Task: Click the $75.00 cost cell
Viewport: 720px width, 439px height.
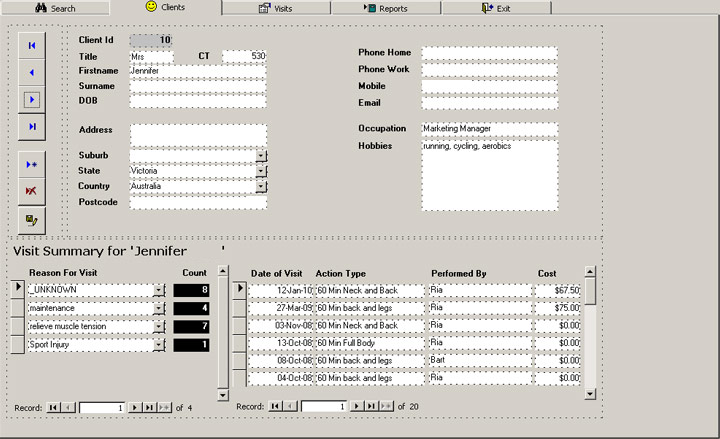Action: point(557,308)
